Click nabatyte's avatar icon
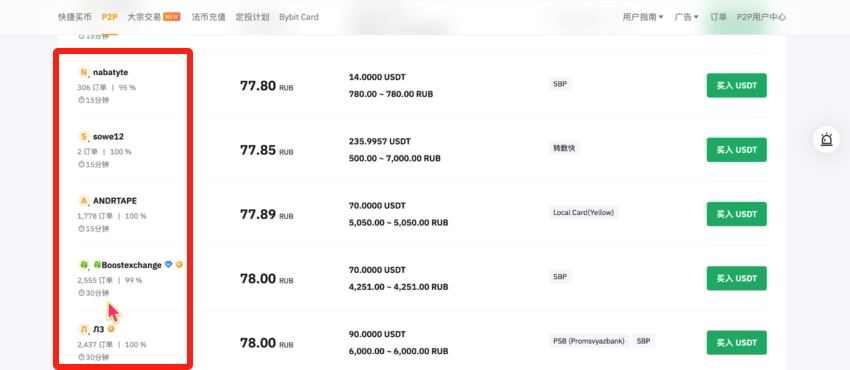 click(x=83, y=72)
